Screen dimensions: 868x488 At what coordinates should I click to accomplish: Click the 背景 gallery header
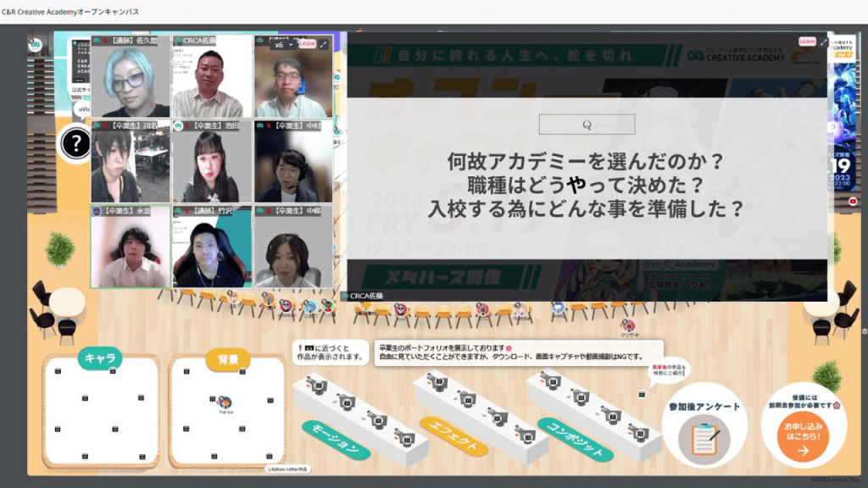[x=227, y=359]
